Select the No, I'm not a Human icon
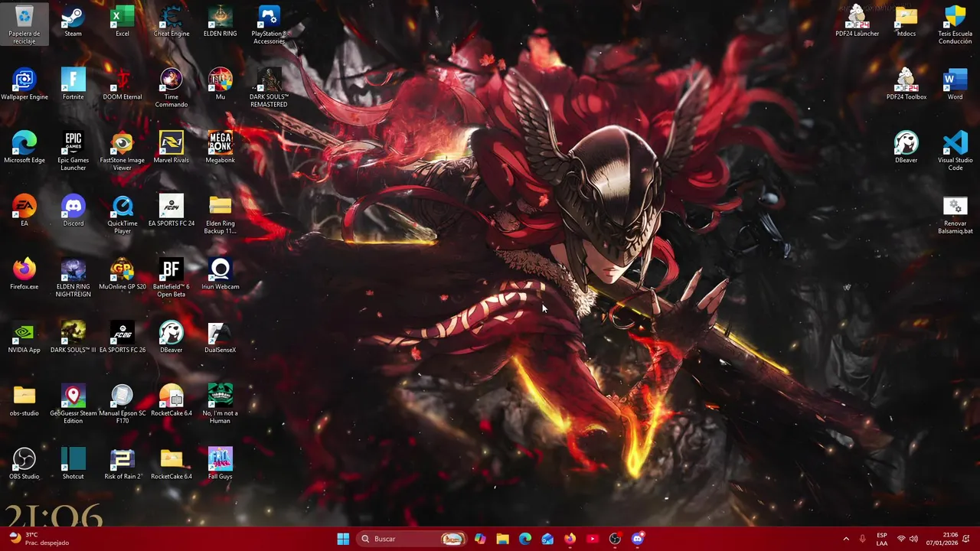 coord(220,404)
